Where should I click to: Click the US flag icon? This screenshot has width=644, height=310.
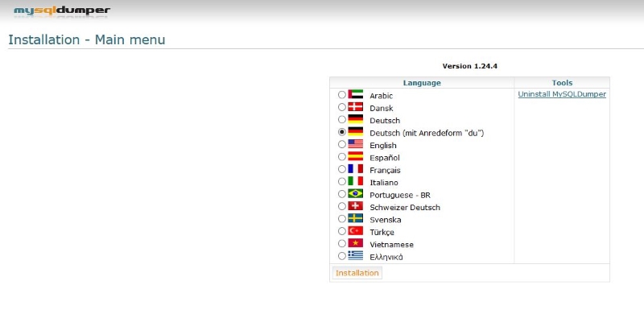355,143
